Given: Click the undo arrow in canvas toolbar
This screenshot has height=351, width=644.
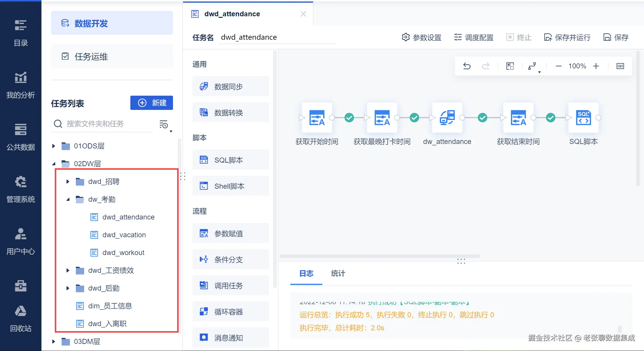Looking at the screenshot, I should 467,66.
